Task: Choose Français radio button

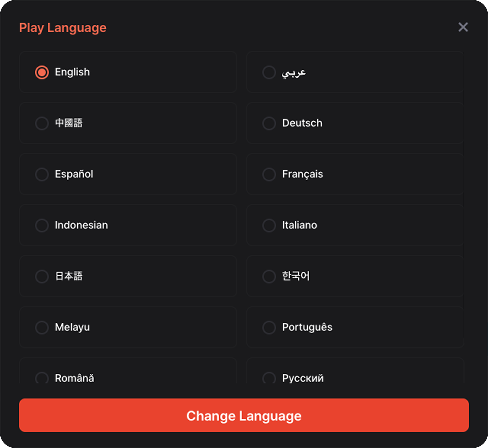Action: [269, 174]
